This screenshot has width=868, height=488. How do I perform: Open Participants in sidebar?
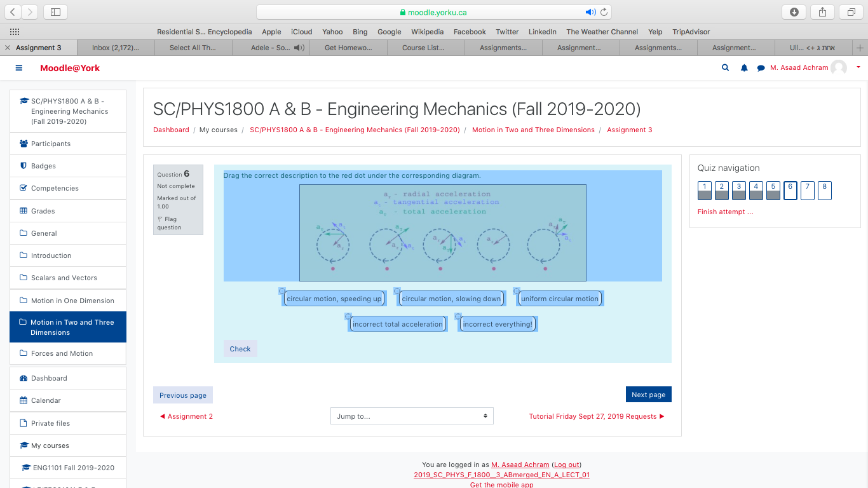[x=68, y=144]
